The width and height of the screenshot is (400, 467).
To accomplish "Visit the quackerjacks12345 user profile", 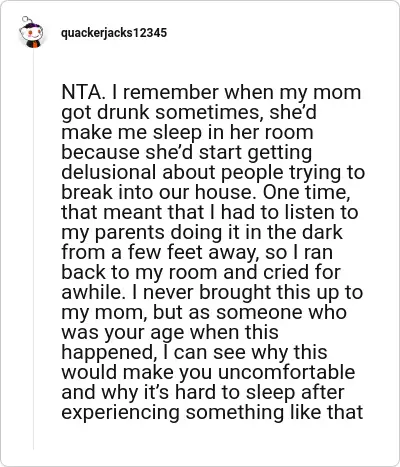I will pyautogui.click(x=114, y=33).
